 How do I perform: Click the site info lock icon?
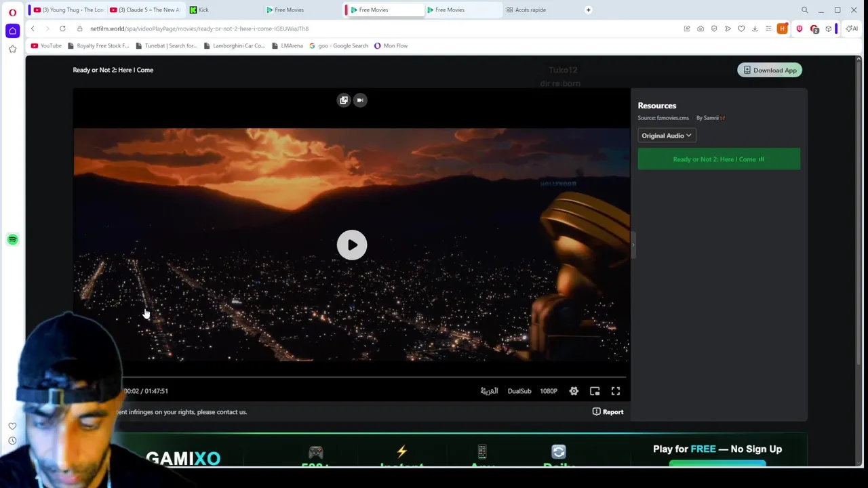click(80, 28)
